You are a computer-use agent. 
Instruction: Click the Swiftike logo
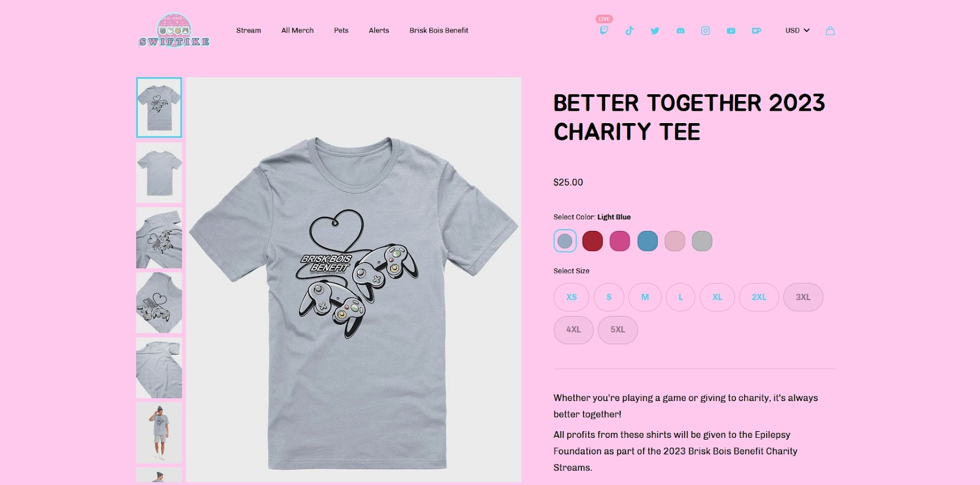175,31
